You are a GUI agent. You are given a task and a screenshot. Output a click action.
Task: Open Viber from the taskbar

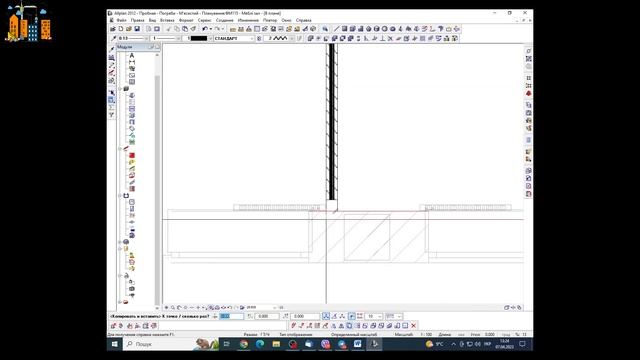(x=325, y=344)
